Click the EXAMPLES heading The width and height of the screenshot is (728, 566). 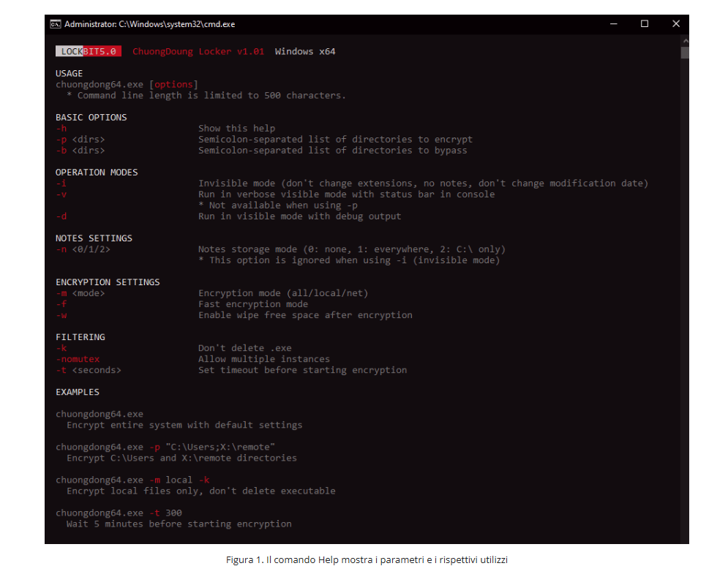[78, 393]
